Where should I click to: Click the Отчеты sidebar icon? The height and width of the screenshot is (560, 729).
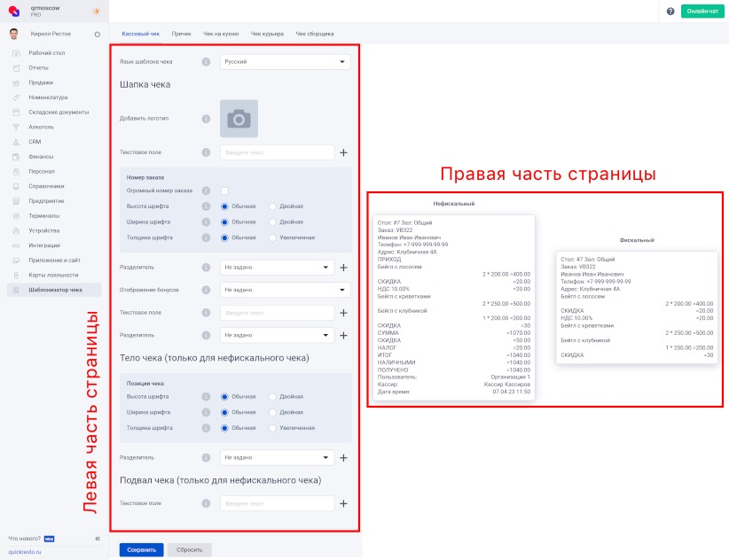pyautogui.click(x=16, y=68)
